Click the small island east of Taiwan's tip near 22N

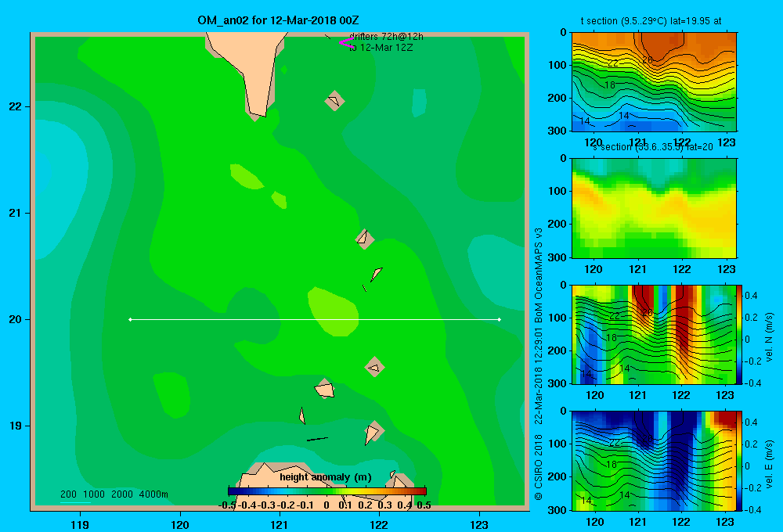pyautogui.click(x=334, y=101)
